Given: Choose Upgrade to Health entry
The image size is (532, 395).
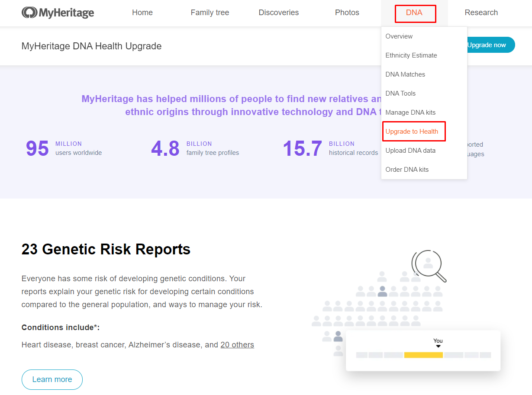Looking at the screenshot, I should point(412,132).
